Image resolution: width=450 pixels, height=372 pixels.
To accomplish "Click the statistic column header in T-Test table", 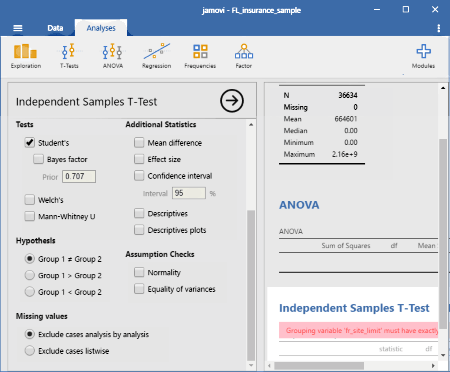I will (x=391, y=349).
